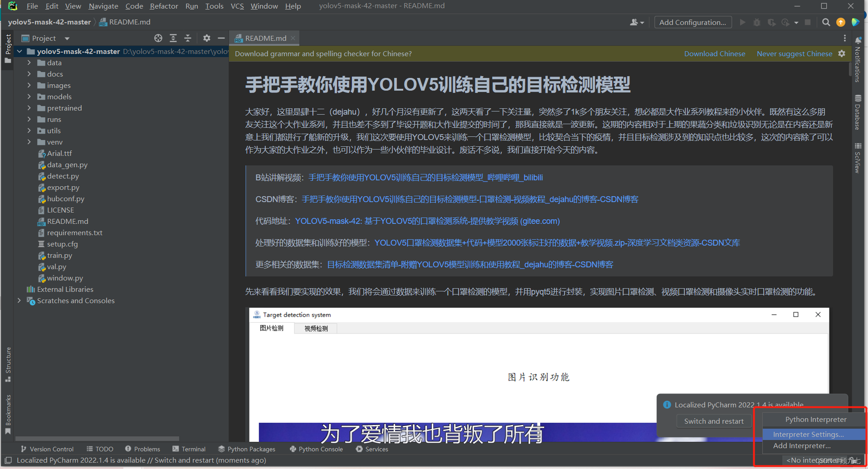Open the Python Packages tool tab
This screenshot has width=868, height=469.
(x=247, y=449)
